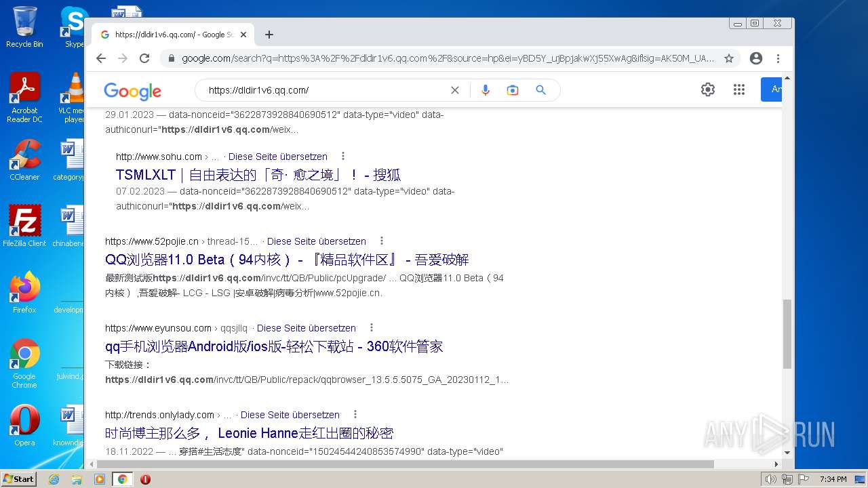This screenshot has height=488, width=868.
Task: Click the Google search input field
Action: [x=325, y=90]
